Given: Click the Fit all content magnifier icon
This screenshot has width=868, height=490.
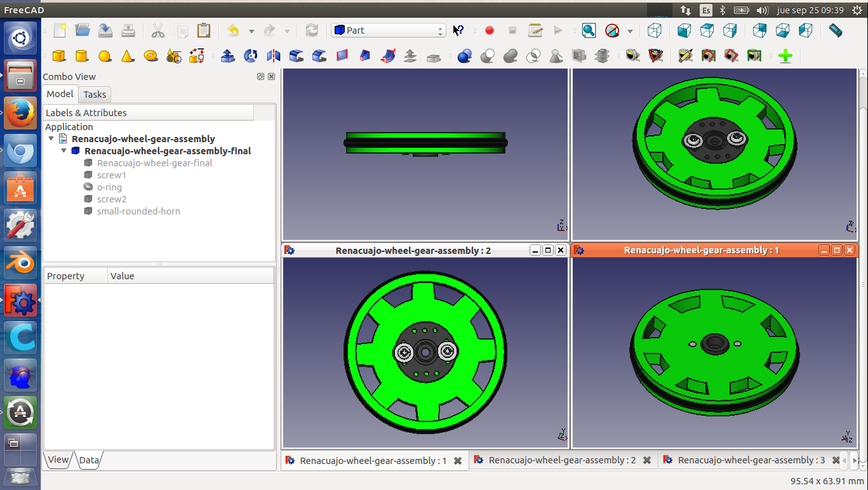Looking at the screenshot, I should click(x=589, y=30).
